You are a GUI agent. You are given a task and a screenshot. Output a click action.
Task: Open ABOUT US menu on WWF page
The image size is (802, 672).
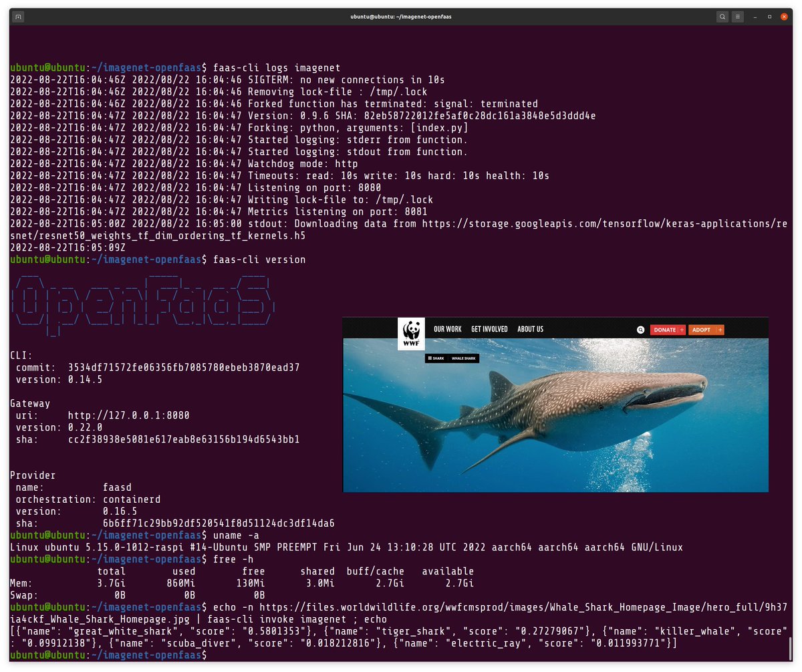click(x=531, y=329)
